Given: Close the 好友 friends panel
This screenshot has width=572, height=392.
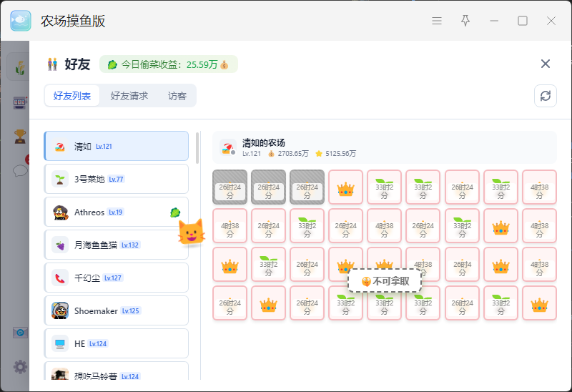Looking at the screenshot, I should coord(546,64).
